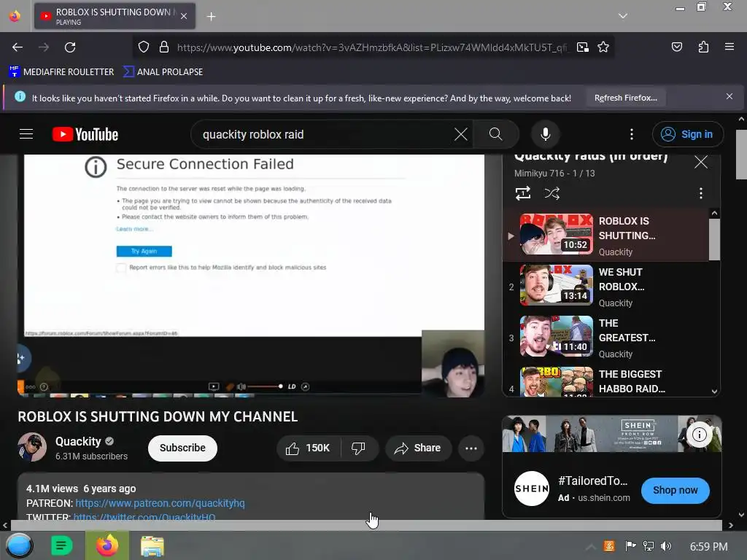This screenshot has height=560, width=747.
Task: Open more actions menu beside Share
Action: (471, 448)
